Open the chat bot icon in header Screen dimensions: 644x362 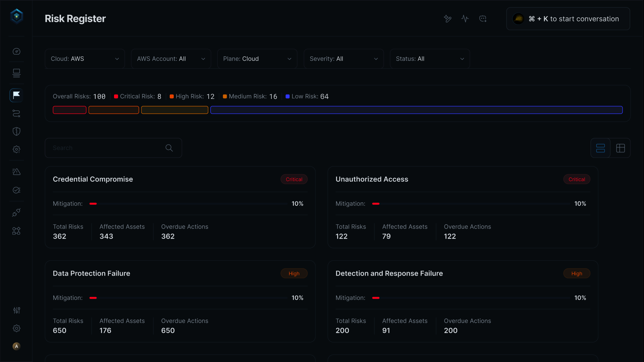483,19
